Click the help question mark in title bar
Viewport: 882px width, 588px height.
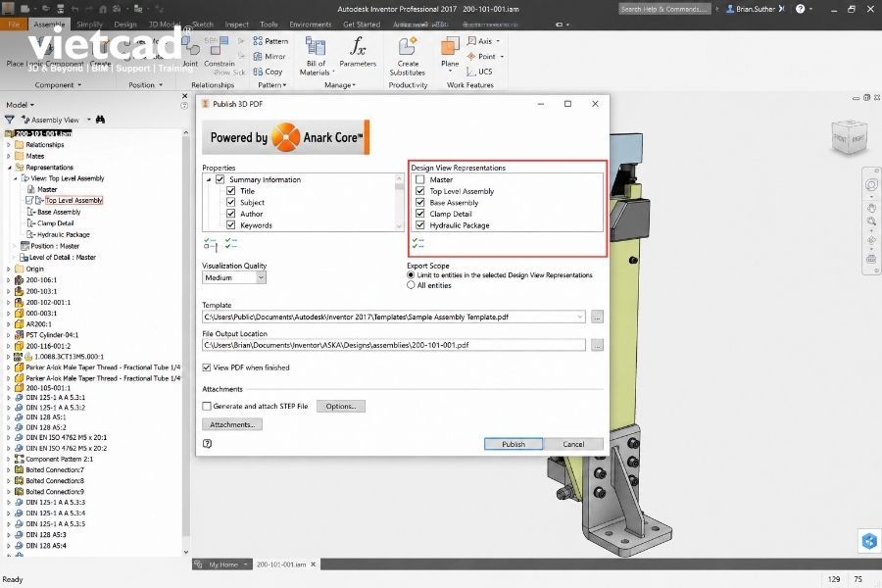(x=800, y=9)
